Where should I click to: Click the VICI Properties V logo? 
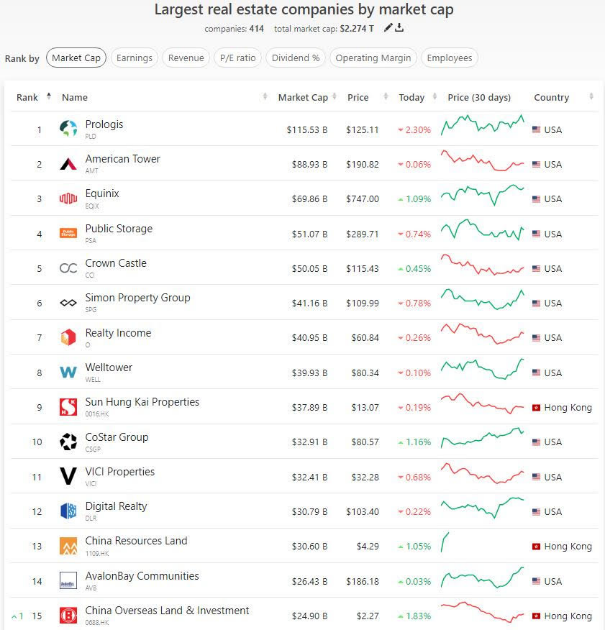click(68, 476)
